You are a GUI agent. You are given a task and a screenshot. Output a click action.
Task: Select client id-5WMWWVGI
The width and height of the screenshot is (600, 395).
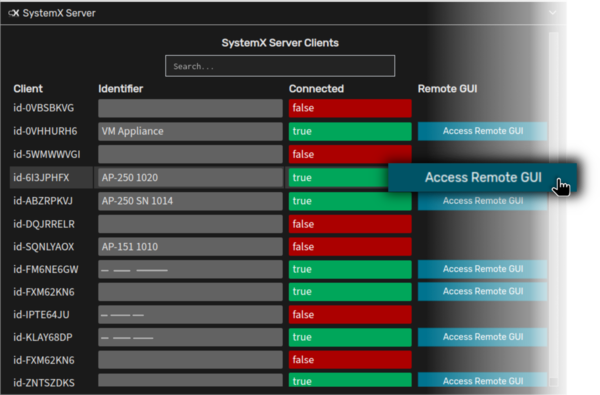(x=47, y=154)
